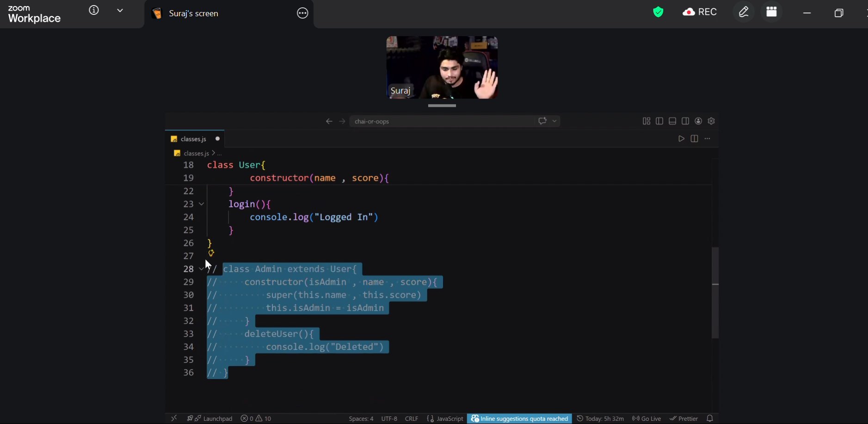Image resolution: width=868 pixels, height=424 pixels.
Task: Click classes.js in the breadcrumb
Action: coord(196,153)
